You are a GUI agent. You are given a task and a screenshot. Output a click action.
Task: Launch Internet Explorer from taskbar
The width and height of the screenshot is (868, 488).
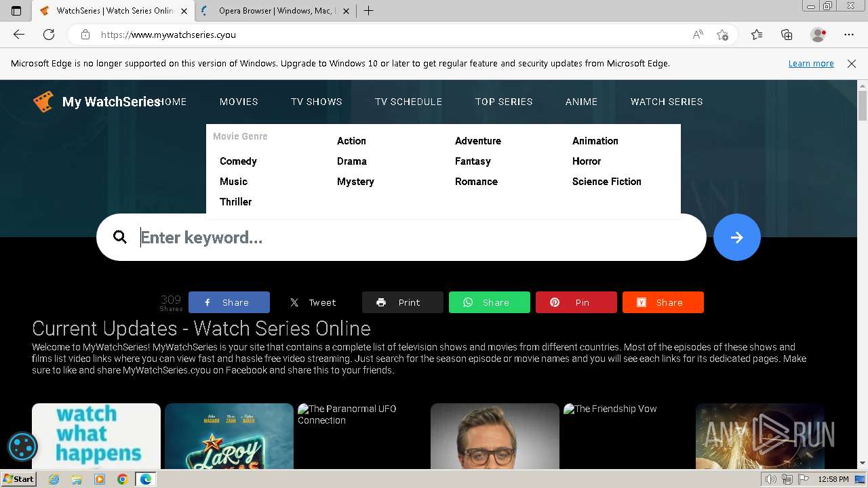pos(54,479)
